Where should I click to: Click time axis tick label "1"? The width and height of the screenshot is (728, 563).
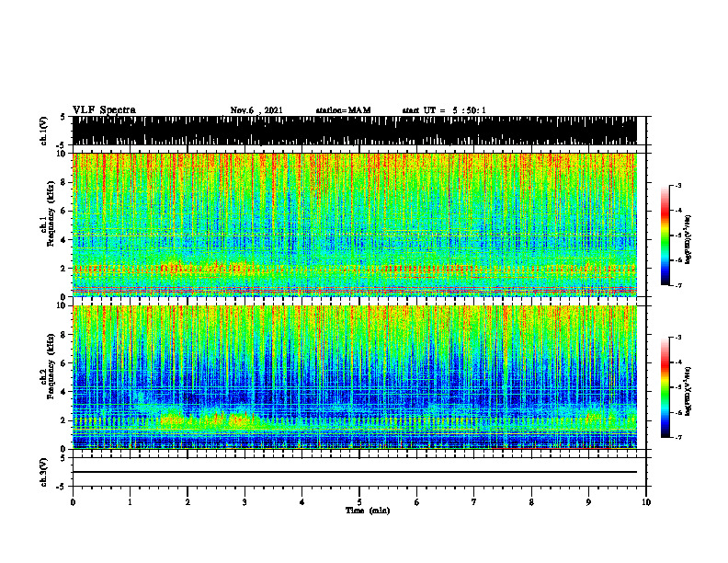pyautogui.click(x=130, y=502)
